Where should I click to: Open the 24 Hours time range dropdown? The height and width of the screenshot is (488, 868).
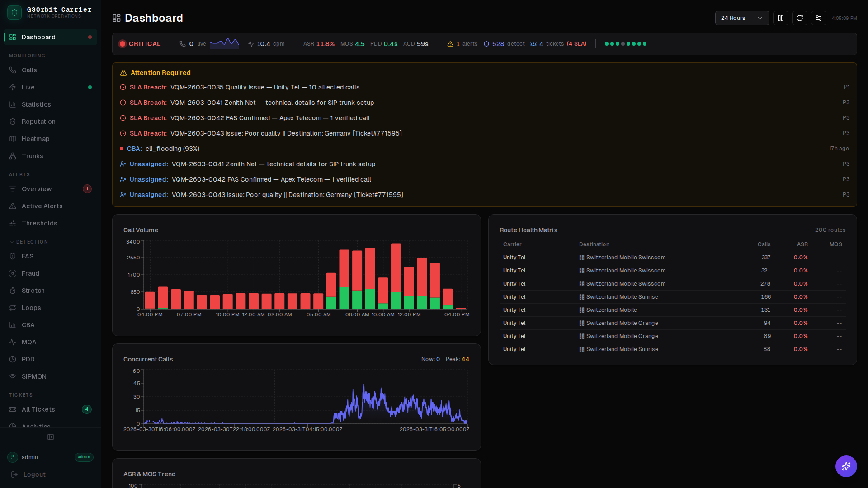(741, 18)
